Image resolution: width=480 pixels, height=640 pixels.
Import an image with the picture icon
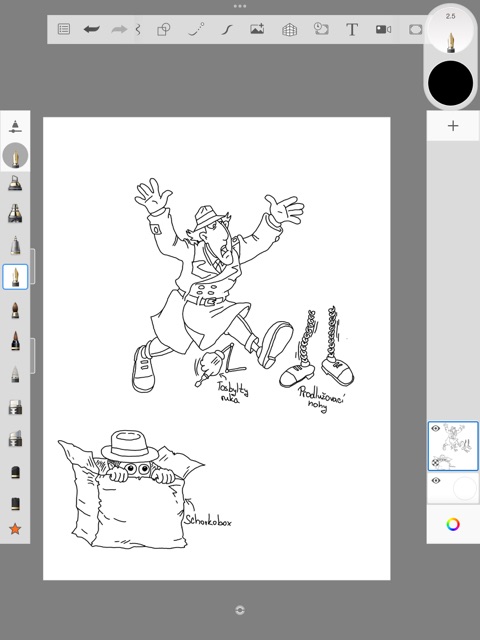(257, 29)
